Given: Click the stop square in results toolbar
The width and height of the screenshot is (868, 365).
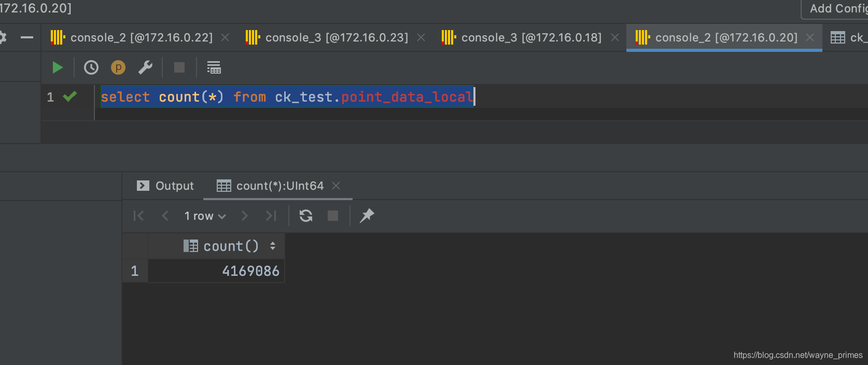Looking at the screenshot, I should point(333,216).
